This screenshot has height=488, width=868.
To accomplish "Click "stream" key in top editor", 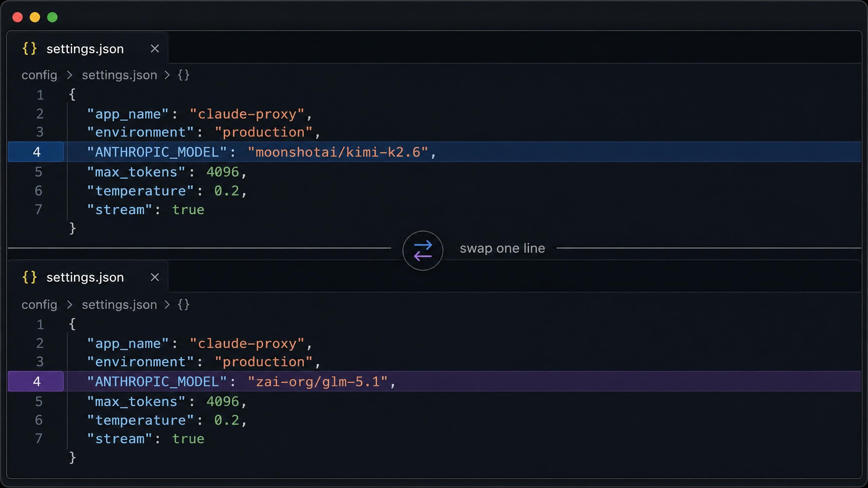I will click(119, 210).
